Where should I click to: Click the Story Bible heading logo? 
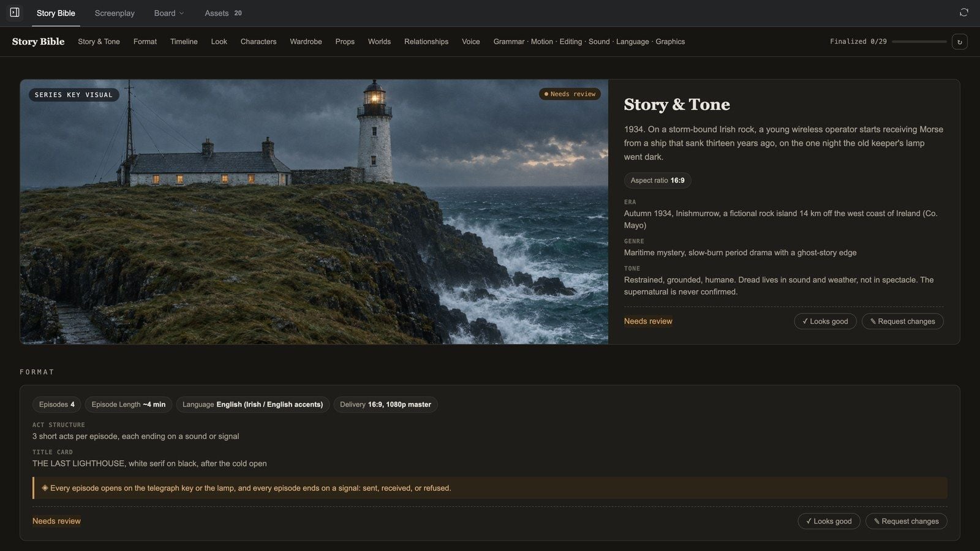(38, 42)
